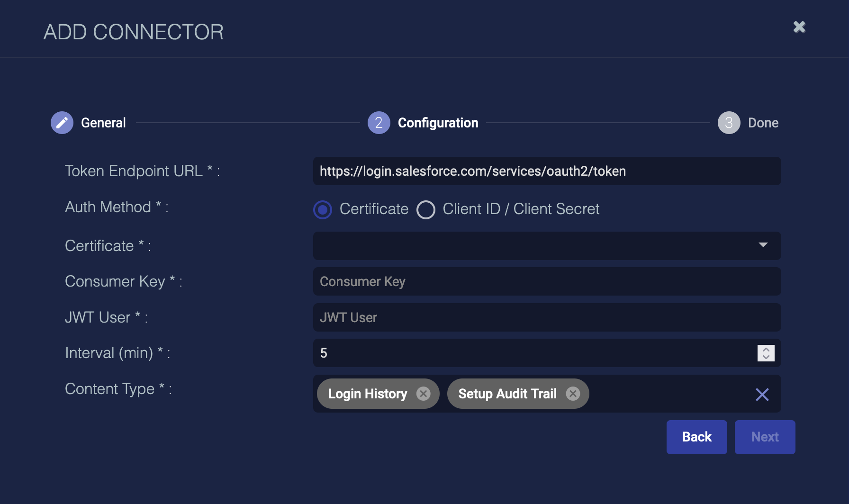
Task: Click the Configuration step number 2 icon
Action: (x=379, y=123)
